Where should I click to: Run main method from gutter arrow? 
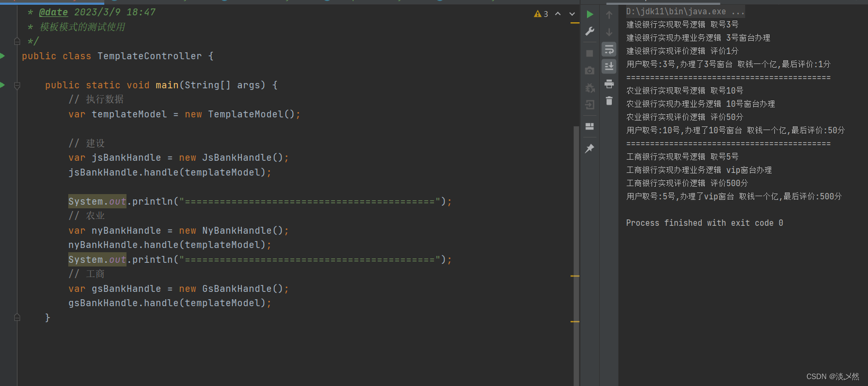tap(3, 85)
